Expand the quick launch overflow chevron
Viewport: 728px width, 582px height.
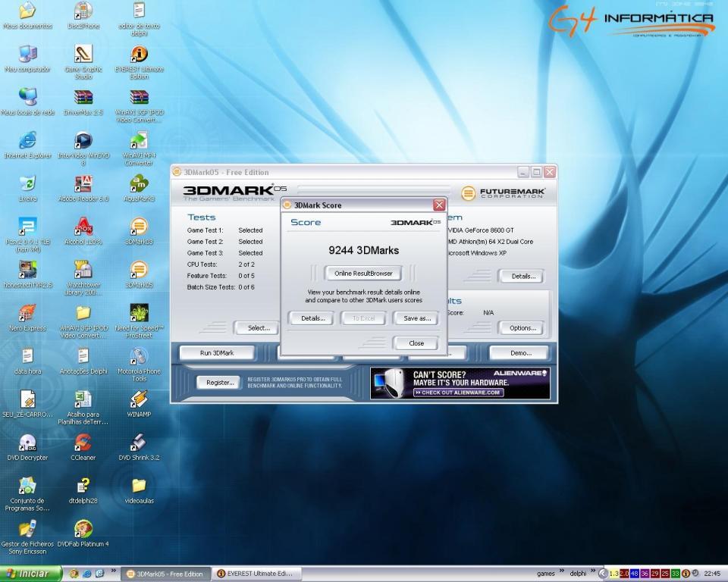pyautogui.click(x=113, y=571)
